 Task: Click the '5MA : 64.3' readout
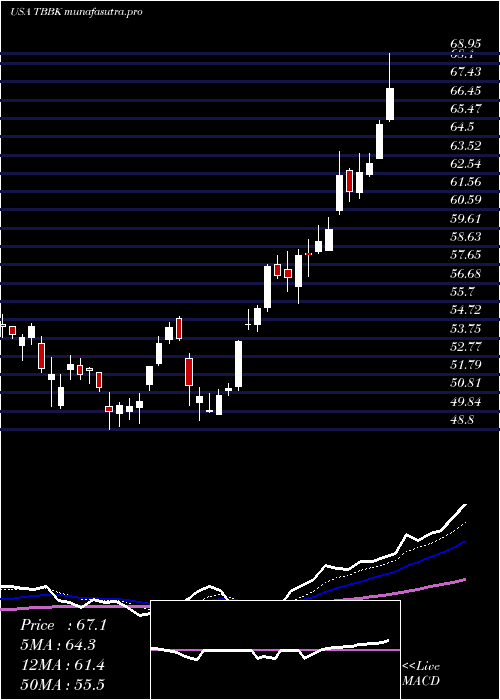(58, 645)
